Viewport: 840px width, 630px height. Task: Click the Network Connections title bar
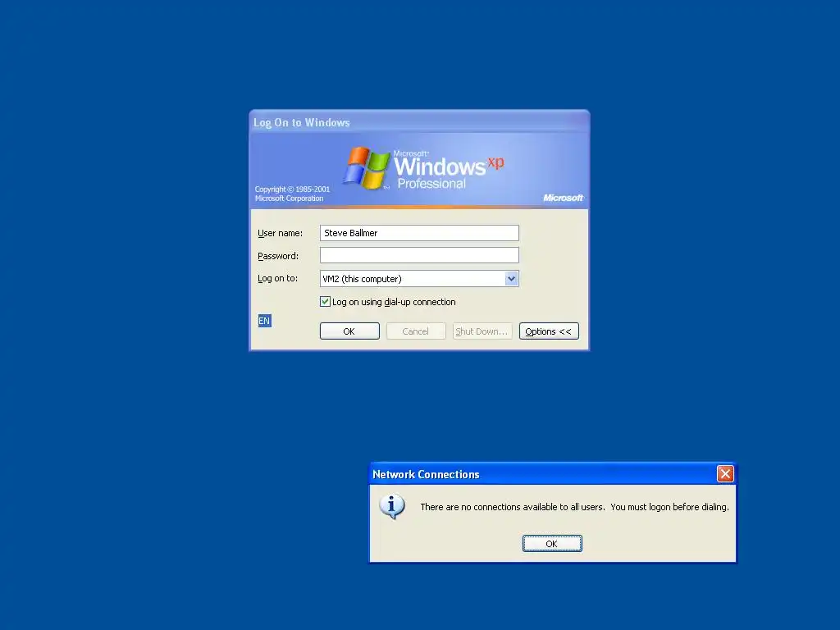tap(552, 474)
